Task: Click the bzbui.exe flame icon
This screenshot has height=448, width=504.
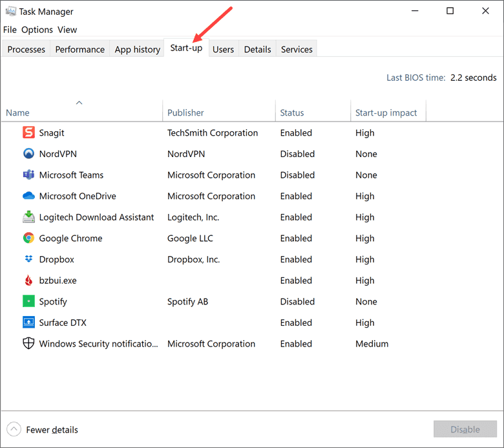Action: point(28,280)
